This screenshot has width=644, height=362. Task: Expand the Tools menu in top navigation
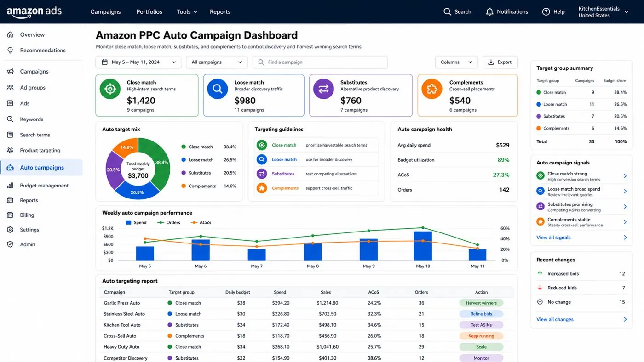click(187, 12)
